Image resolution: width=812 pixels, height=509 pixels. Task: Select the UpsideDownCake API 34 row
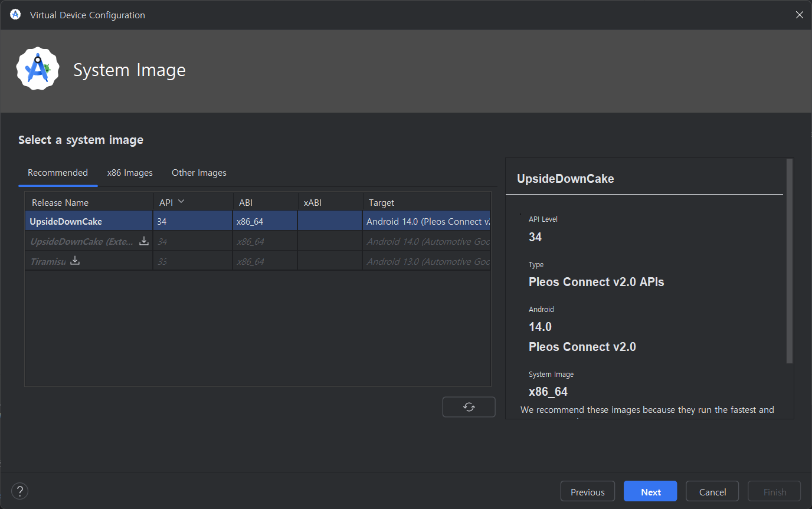[257, 222]
